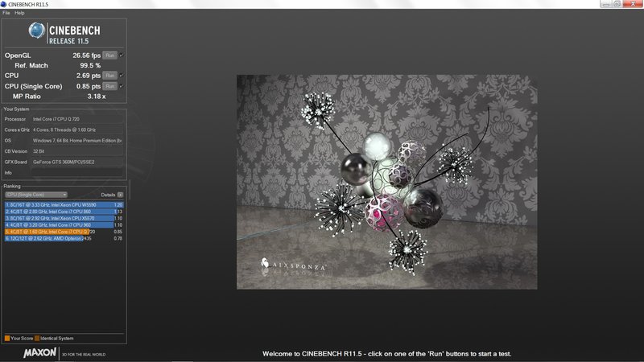
Task: Run the OpenGL benchmark
Action: pyautogui.click(x=109, y=56)
